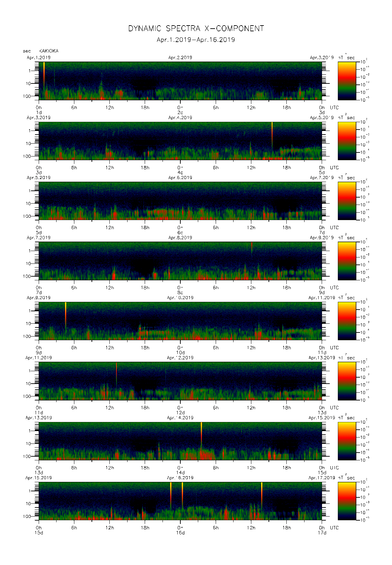
Task: Click the yellow top of the first colorbar
Action: [347, 65]
